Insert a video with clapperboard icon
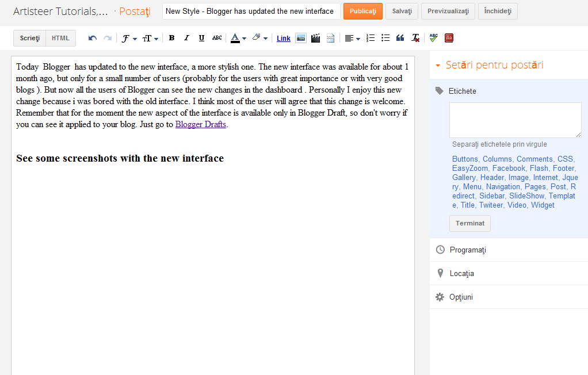Screen dimensions: 588x375 [315, 38]
